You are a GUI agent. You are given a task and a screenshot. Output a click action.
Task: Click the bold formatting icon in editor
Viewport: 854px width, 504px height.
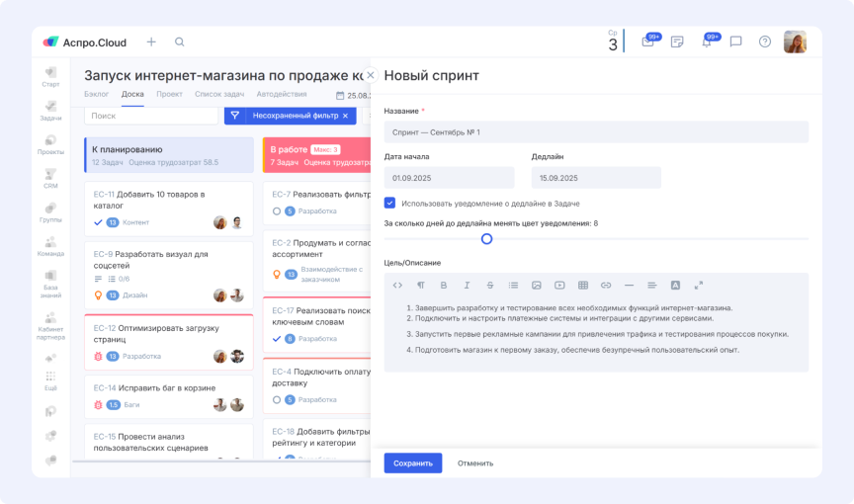[x=444, y=286]
